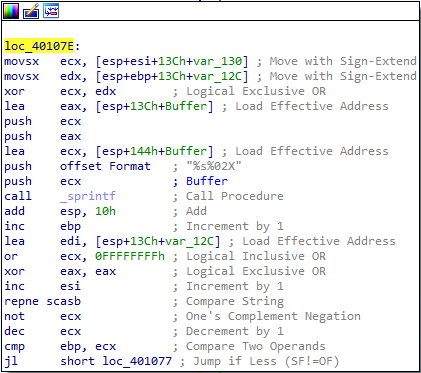Click the 144h offset in lea ecx
The image size is (421, 373).
point(144,151)
